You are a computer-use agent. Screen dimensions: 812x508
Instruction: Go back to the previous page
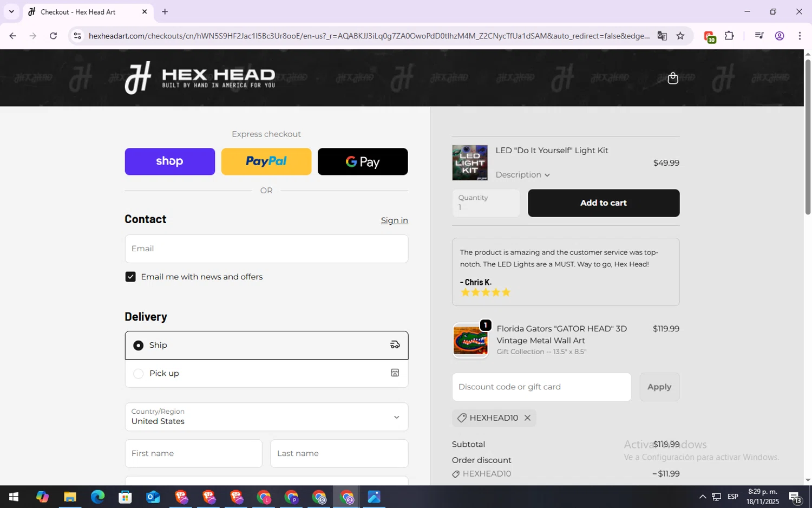(12, 36)
